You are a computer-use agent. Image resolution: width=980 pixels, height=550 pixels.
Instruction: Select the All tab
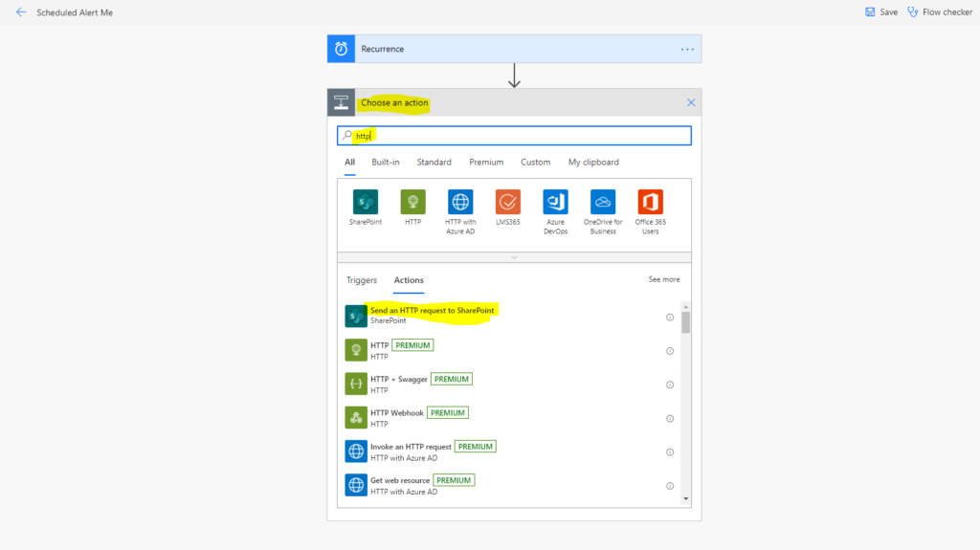pyautogui.click(x=349, y=163)
